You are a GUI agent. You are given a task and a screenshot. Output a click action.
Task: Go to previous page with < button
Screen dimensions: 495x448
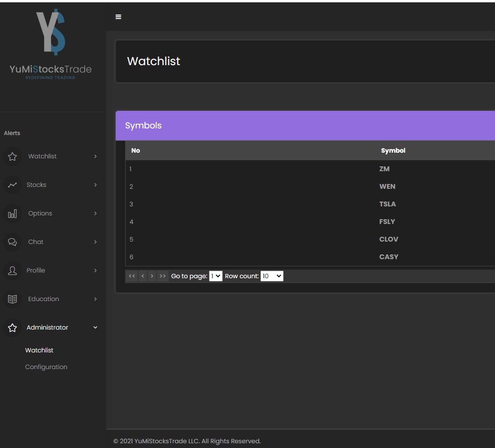(143, 276)
